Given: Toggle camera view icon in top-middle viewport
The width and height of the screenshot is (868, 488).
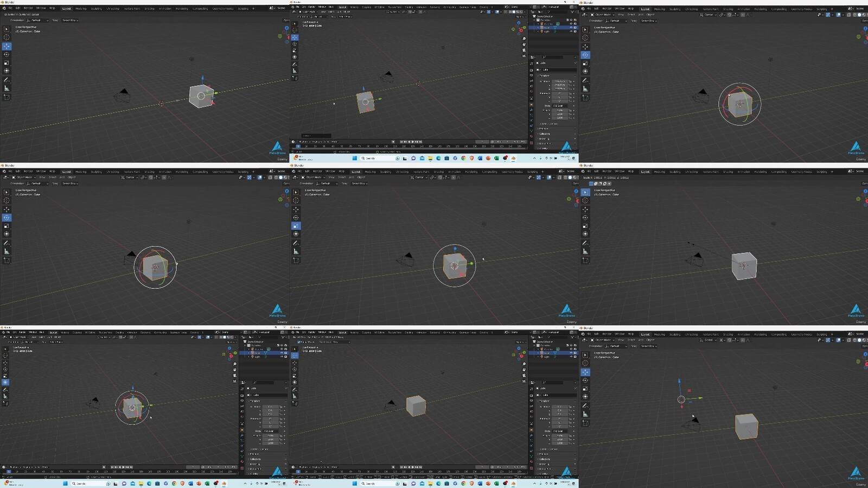Looking at the screenshot, I should tap(524, 50).
